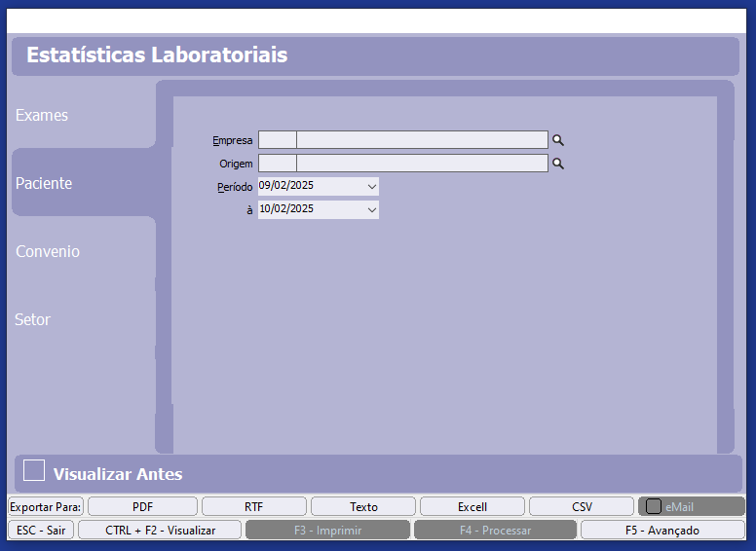
Task: Choose RTF export format
Action: click(x=253, y=506)
